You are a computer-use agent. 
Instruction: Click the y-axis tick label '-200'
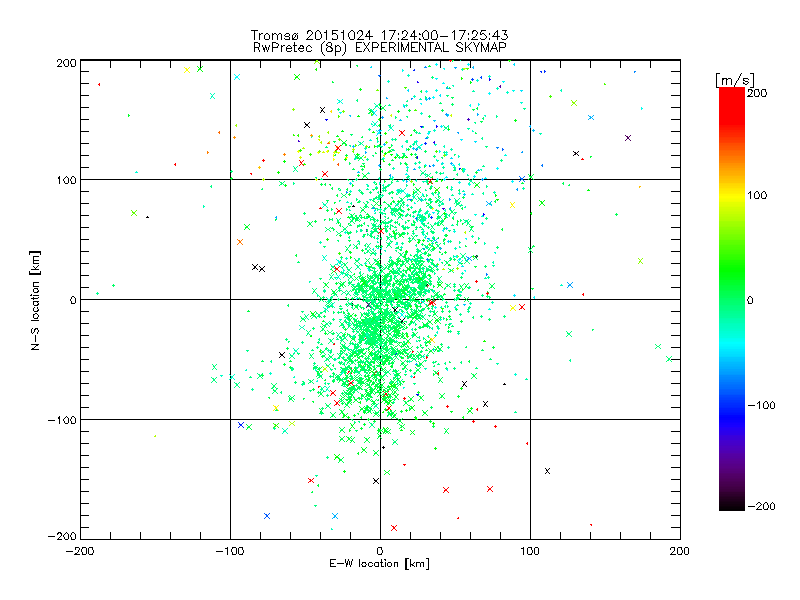62,536
